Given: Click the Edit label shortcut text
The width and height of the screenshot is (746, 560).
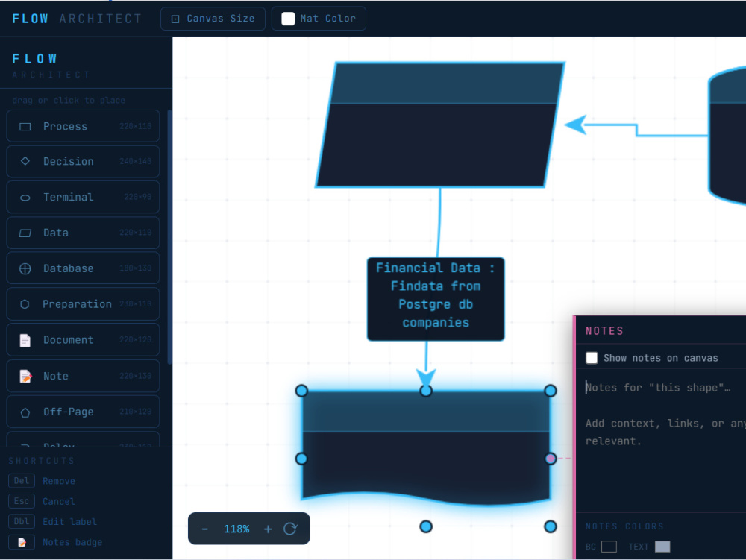Looking at the screenshot, I should coord(70,522).
